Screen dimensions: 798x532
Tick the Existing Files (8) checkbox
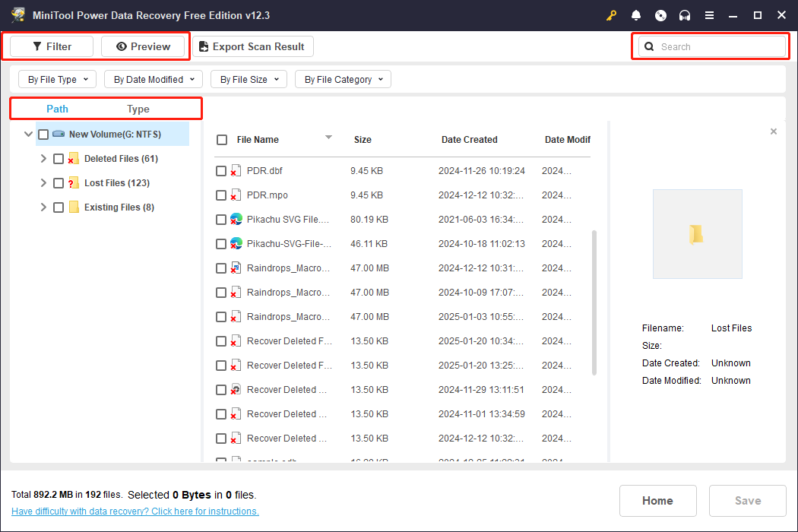coord(59,207)
